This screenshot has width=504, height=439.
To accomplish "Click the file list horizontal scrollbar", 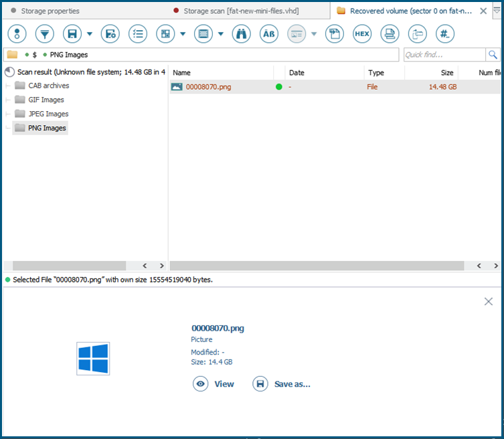I will [317, 266].
